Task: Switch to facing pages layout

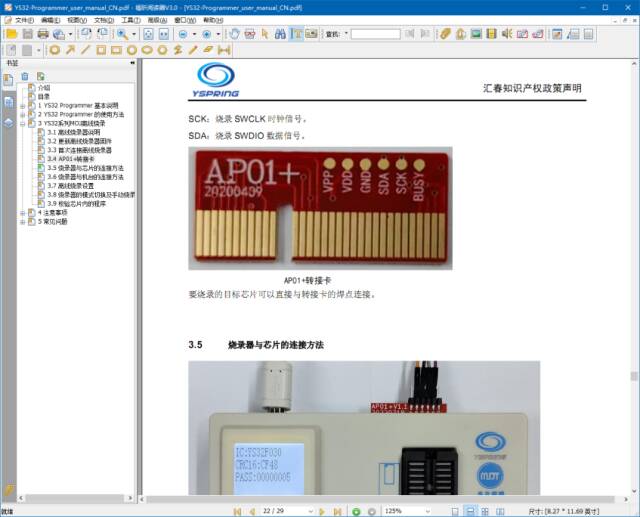Action: point(485,511)
